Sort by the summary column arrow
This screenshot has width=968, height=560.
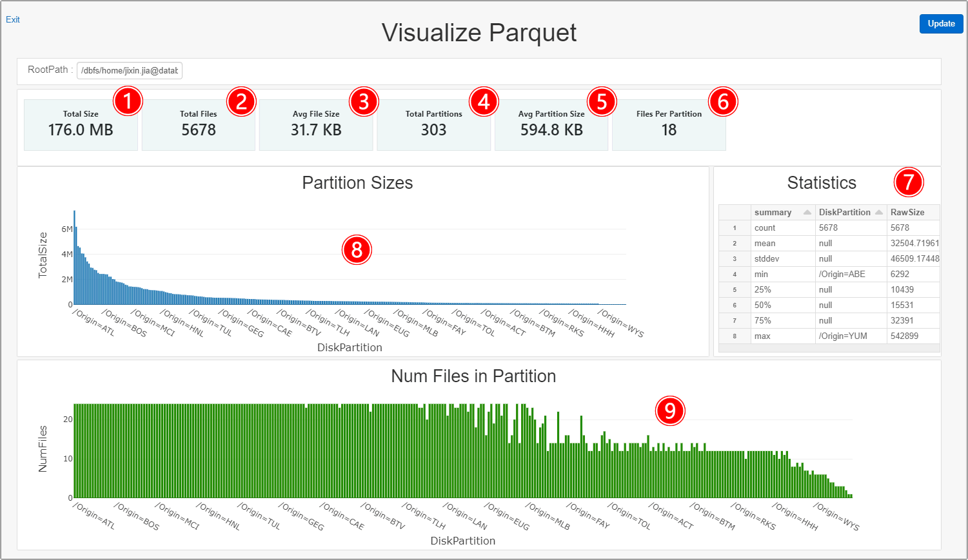point(807,212)
